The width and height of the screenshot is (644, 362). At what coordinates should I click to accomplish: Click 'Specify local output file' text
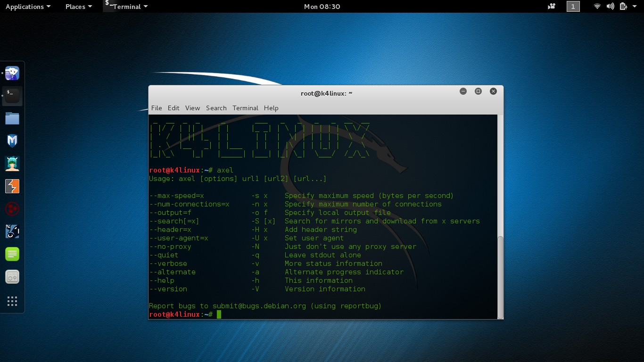(338, 213)
